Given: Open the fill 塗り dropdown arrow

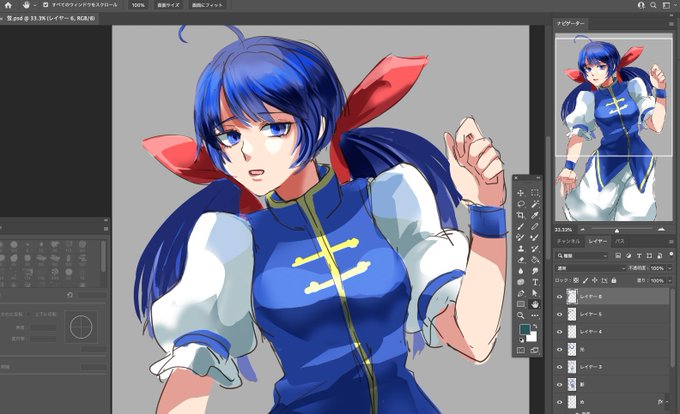Looking at the screenshot, I should point(670,281).
